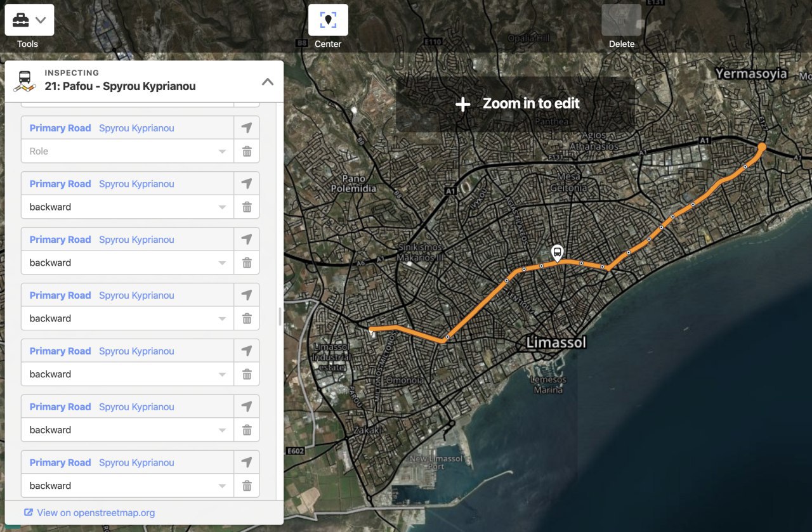Click the Delete button in top toolbar
This screenshot has width=812, height=532.
621,20
